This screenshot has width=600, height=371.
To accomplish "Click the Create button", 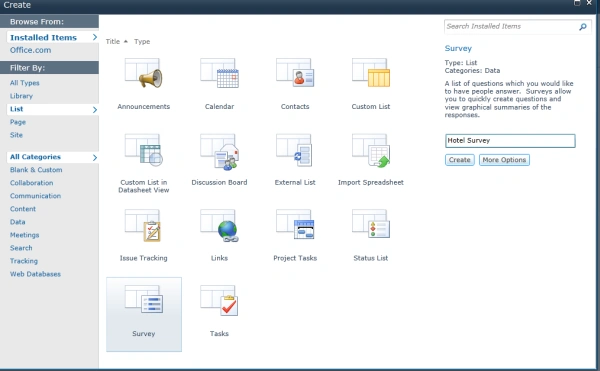I will click(460, 160).
